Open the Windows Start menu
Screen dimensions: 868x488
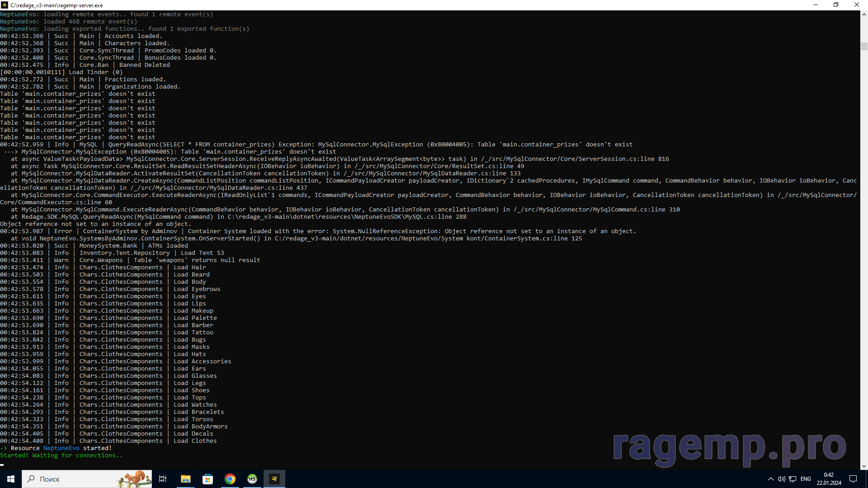[x=11, y=479]
